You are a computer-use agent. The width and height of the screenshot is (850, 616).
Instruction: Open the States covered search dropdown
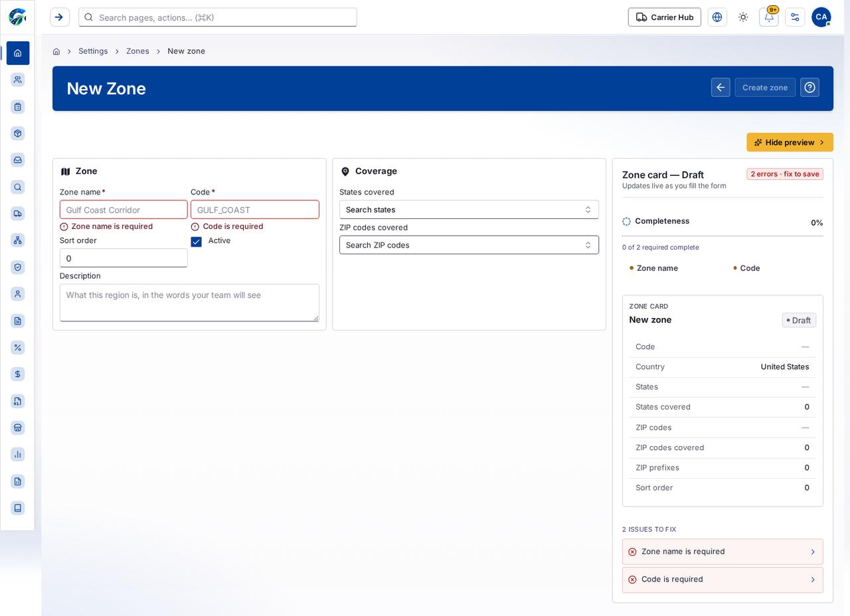pyautogui.click(x=469, y=210)
